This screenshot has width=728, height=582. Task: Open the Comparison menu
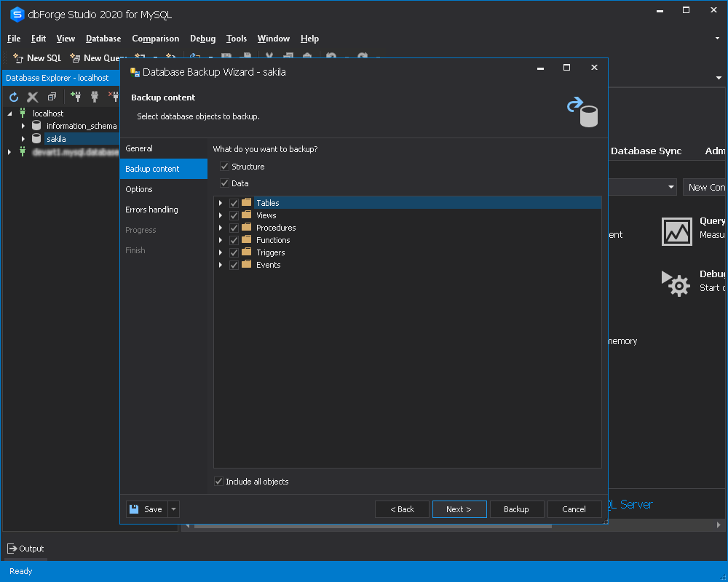pyautogui.click(x=156, y=39)
